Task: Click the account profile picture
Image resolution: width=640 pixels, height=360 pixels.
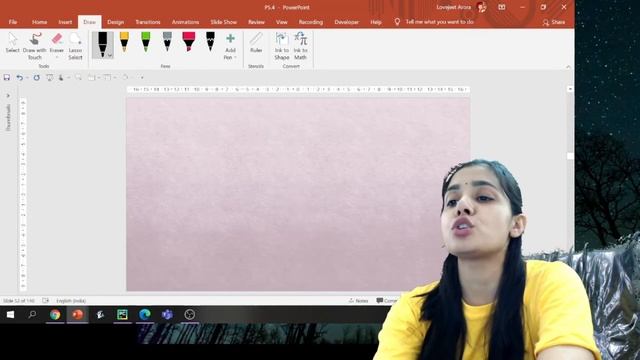Action: click(482, 7)
